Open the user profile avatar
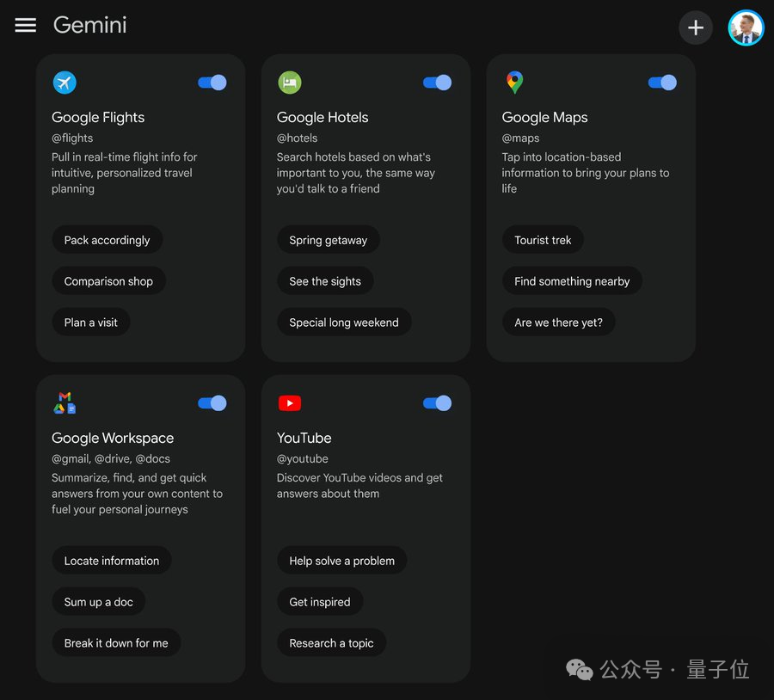 tap(746, 28)
